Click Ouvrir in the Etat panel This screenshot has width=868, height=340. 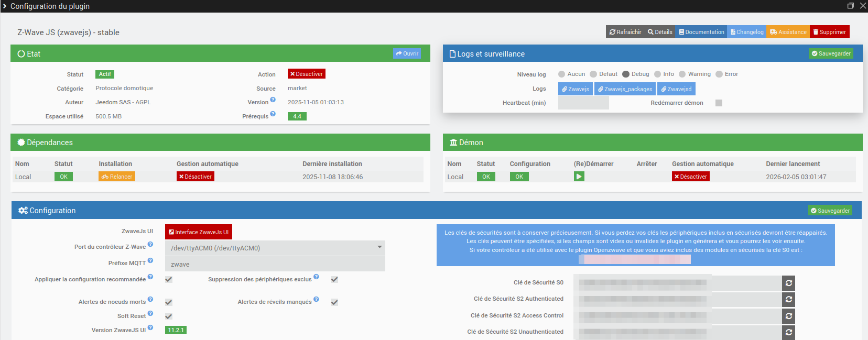407,53
